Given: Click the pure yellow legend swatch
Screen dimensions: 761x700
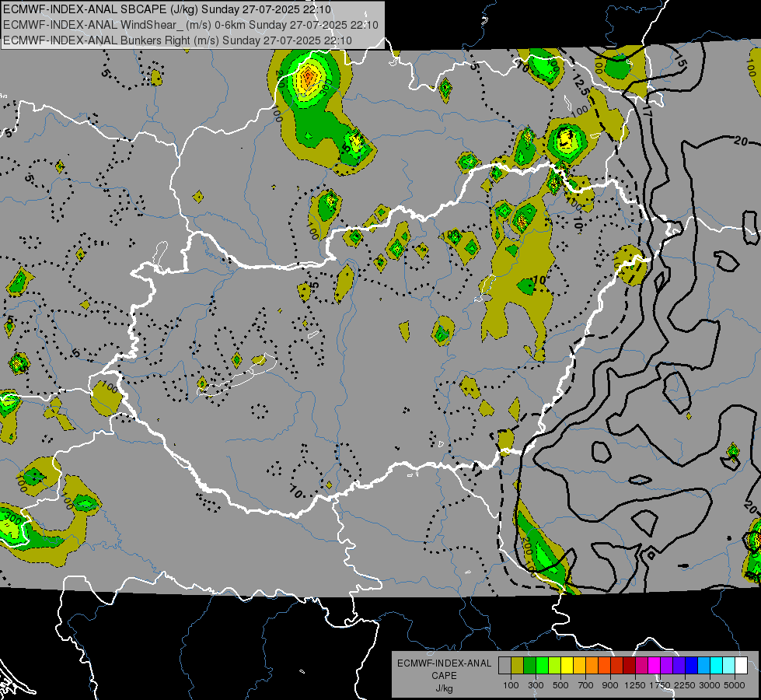Looking at the screenshot, I should [x=567, y=665].
